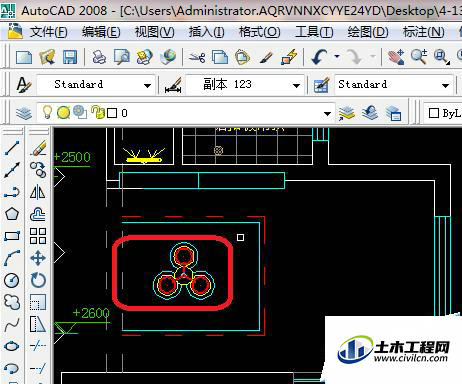Open the 编辑(E) menu
The height and width of the screenshot is (384, 462).
[101, 32]
